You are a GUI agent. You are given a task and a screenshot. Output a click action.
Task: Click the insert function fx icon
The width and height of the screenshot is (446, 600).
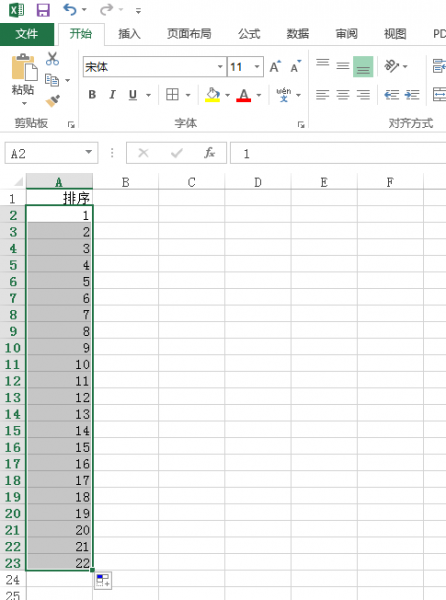coord(209,153)
